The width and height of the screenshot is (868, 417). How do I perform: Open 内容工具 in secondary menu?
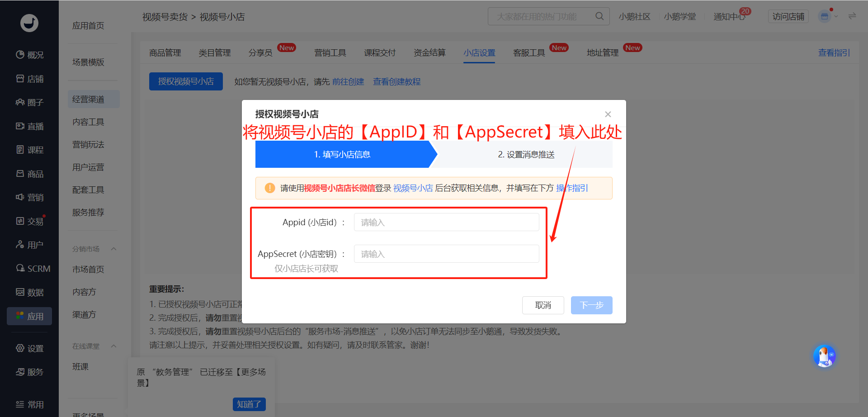(x=88, y=122)
